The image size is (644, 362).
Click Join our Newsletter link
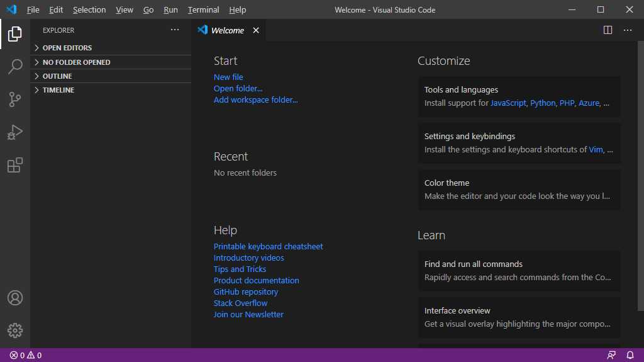[248, 314]
